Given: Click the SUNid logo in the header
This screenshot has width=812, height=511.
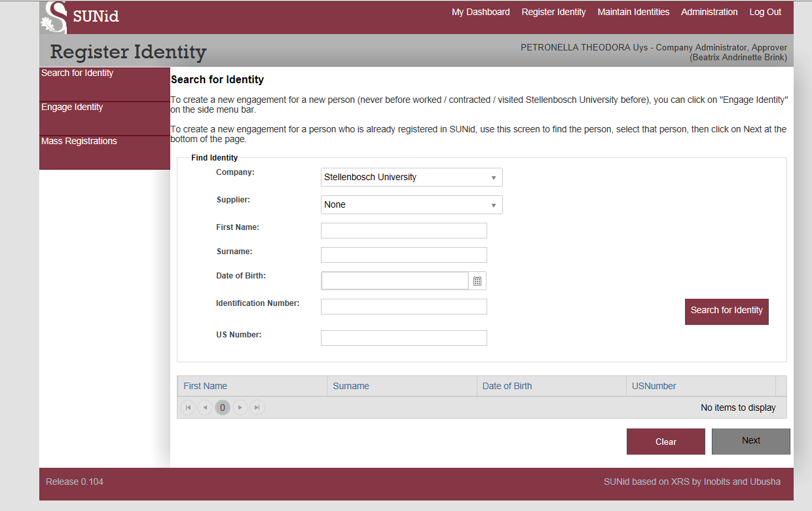Looking at the screenshot, I should coord(80,17).
